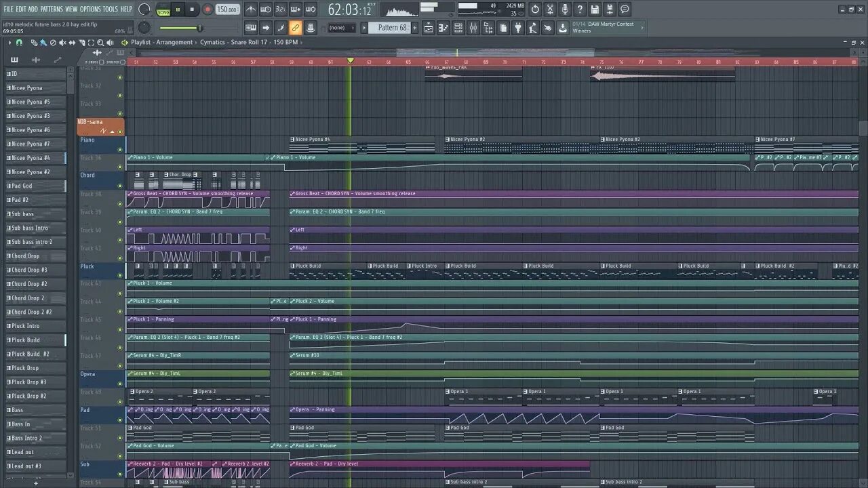This screenshot has width=868, height=488.
Task: Open the plugin picker plug icon
Action: click(x=518, y=28)
